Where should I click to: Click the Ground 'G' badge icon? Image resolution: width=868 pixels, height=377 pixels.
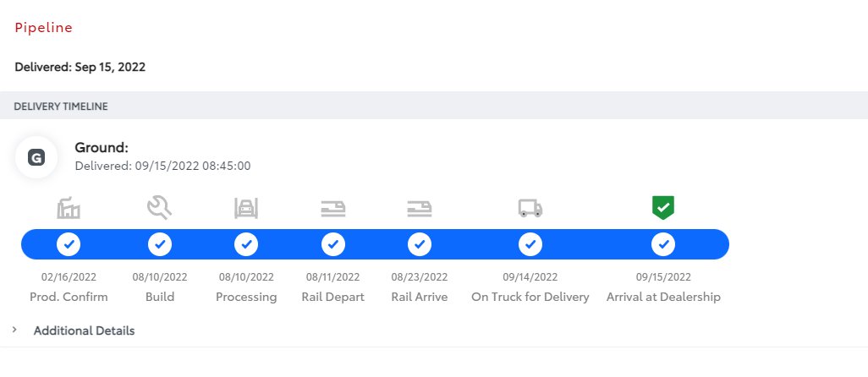click(36, 157)
